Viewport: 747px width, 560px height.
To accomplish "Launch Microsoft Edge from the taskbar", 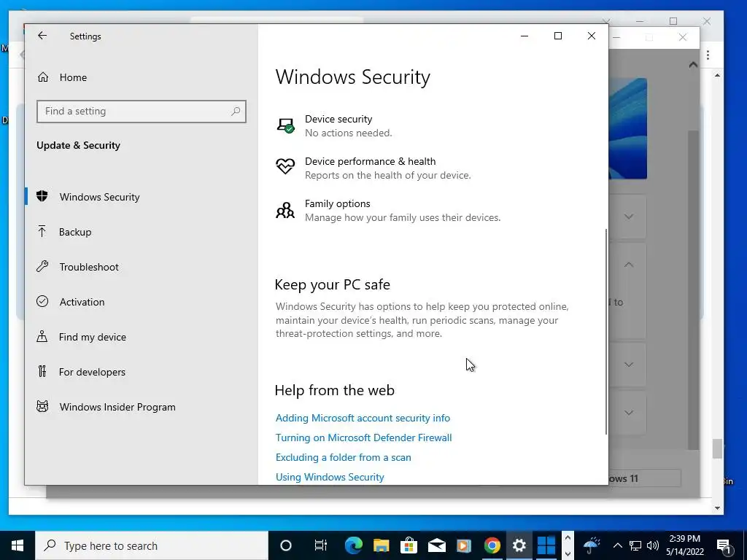I will (354, 545).
